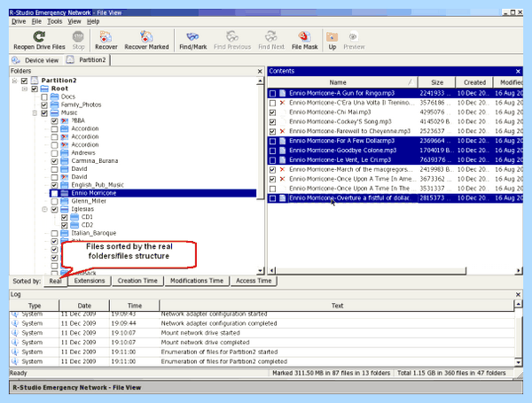Click the Preview toolbar icon

354,36
